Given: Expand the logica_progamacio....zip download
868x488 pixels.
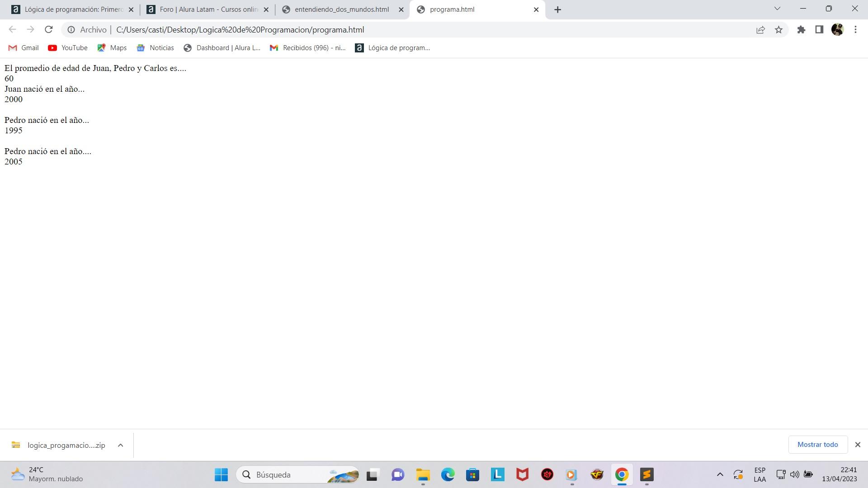Looking at the screenshot, I should pyautogui.click(x=120, y=445).
